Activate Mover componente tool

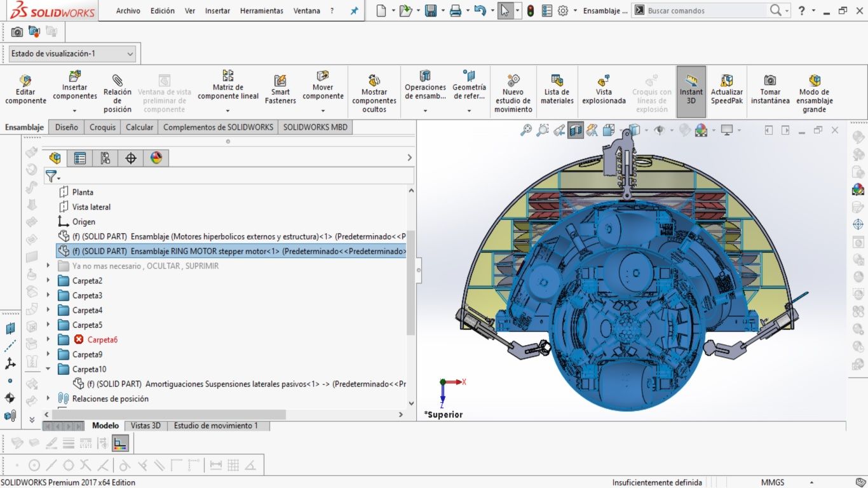323,85
